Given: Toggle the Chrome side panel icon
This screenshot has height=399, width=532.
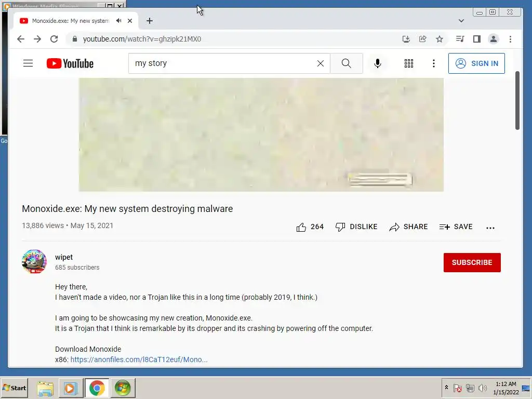Looking at the screenshot, I should click(x=477, y=39).
